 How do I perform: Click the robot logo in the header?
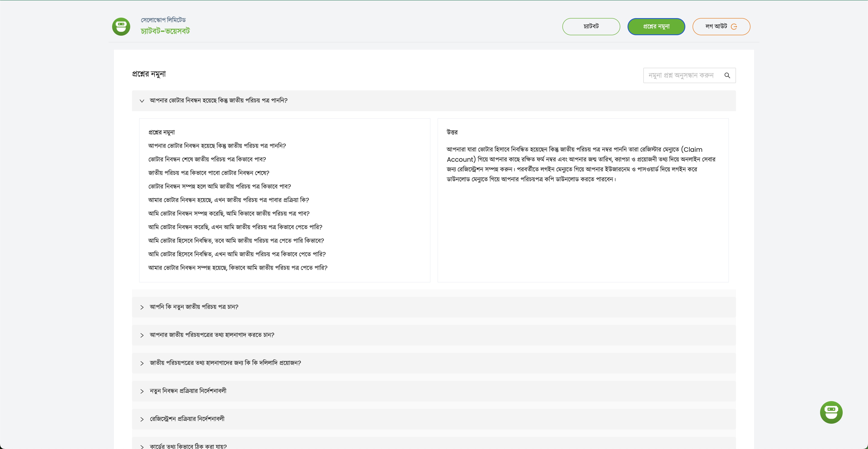coord(121,27)
